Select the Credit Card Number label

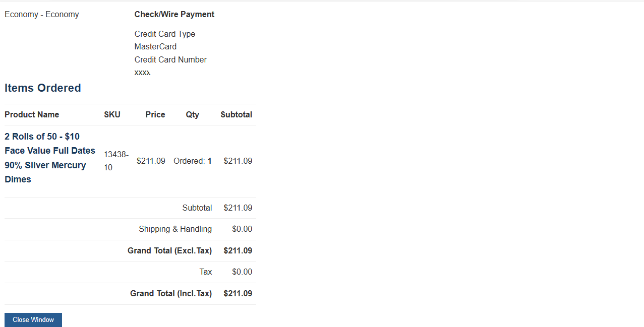pos(170,59)
